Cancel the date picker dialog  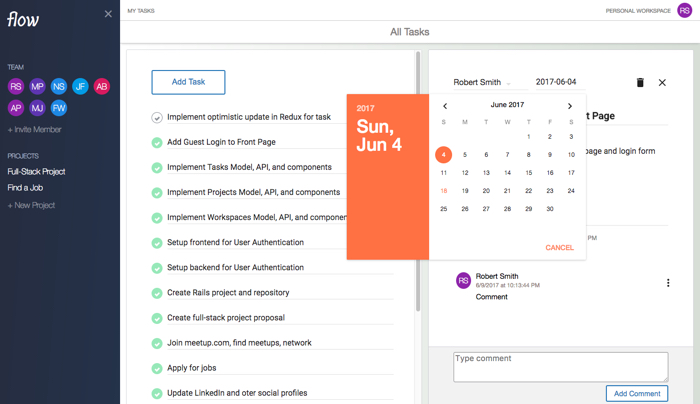[x=559, y=247]
